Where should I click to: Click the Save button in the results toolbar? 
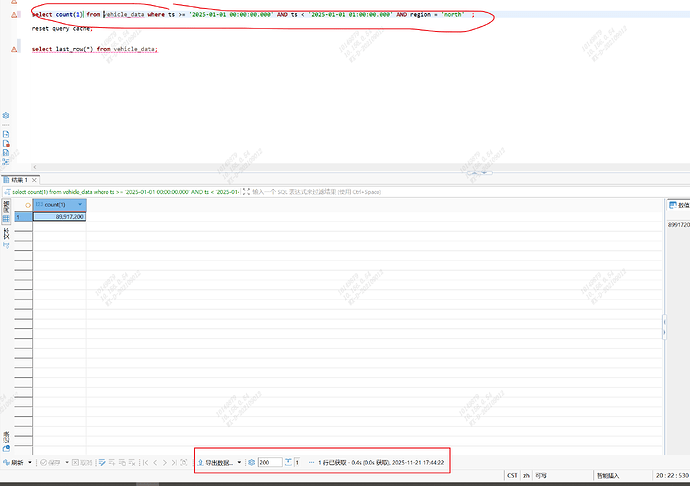pyautogui.click(x=51, y=462)
